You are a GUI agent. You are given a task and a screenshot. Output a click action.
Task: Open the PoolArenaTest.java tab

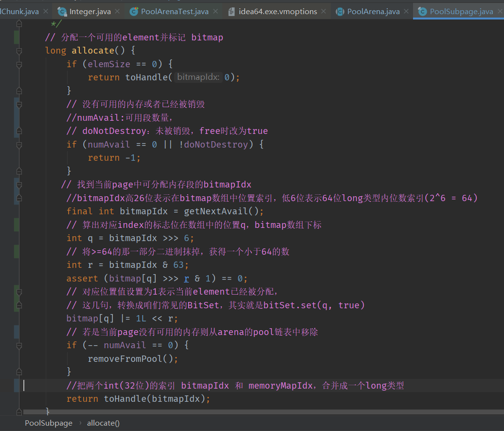(175, 12)
